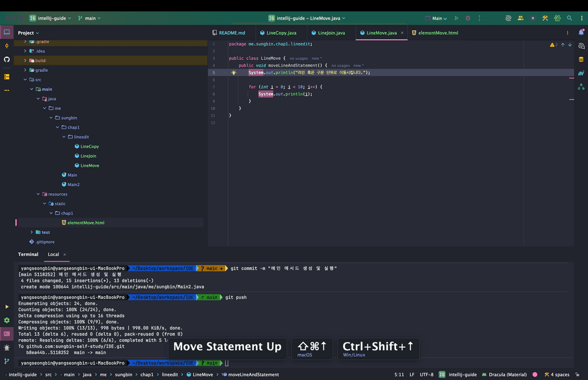
Task: Toggle the Project tool window button
Action: point(7,32)
